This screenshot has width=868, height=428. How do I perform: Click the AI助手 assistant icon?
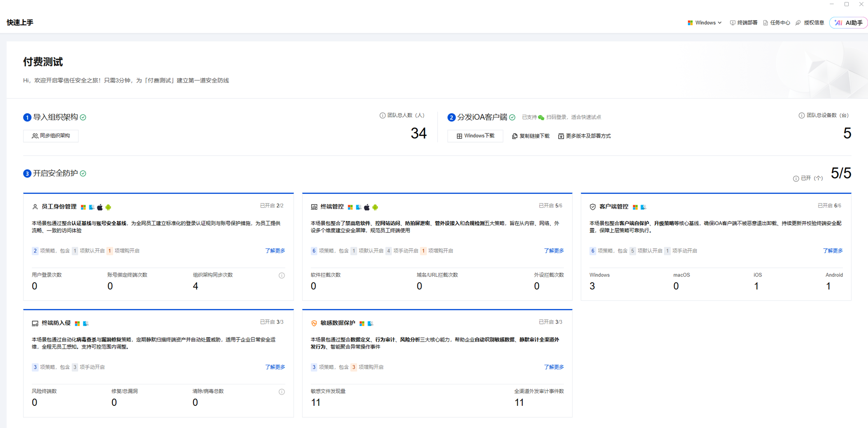(838, 23)
